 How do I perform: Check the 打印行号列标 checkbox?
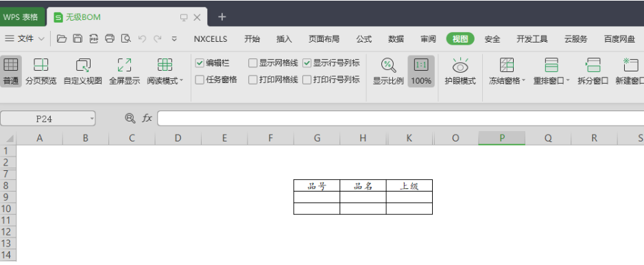(x=307, y=80)
